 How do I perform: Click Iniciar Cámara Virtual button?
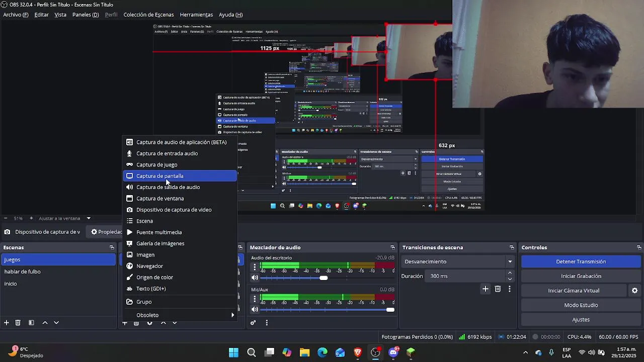pos(574,291)
